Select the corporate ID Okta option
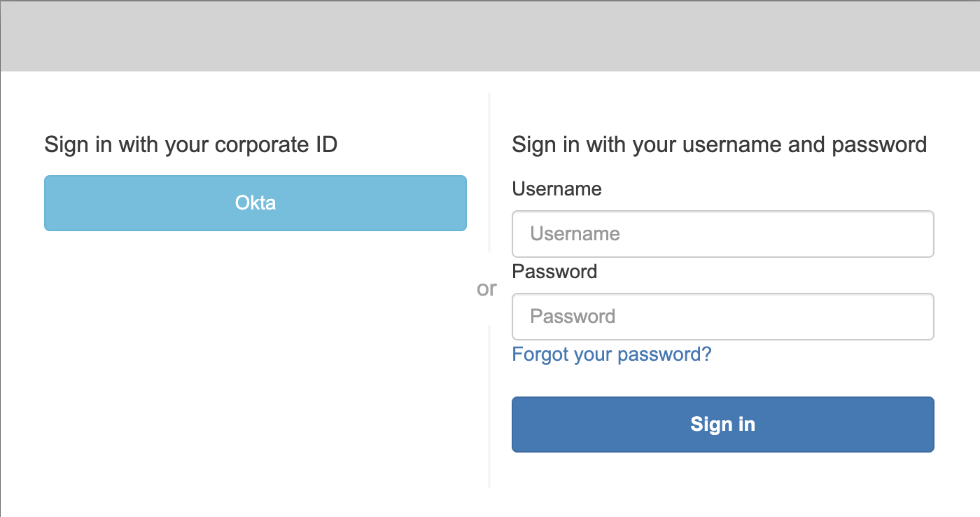980x517 pixels. 255,203
